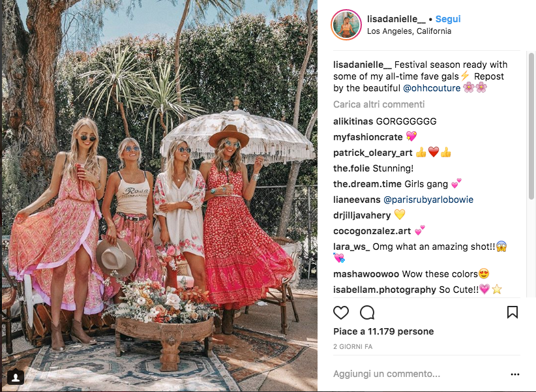
Task: Open lisadanielle__ username in header
Action: [x=396, y=19]
